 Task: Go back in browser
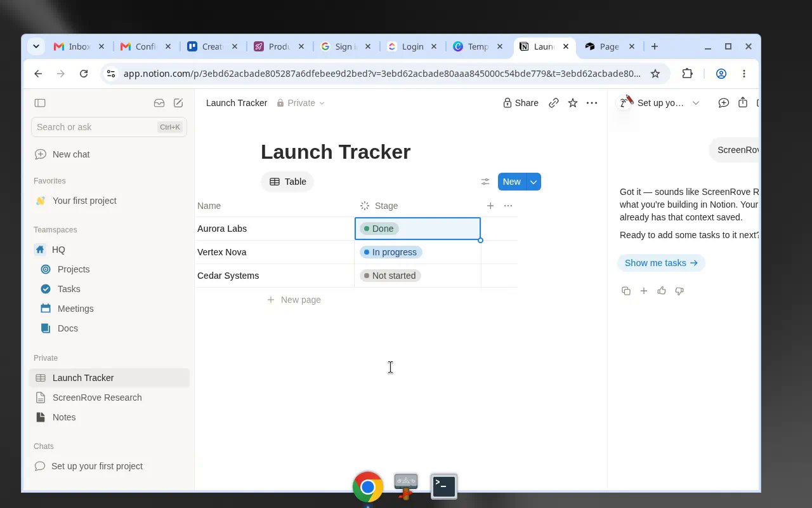[x=38, y=74]
